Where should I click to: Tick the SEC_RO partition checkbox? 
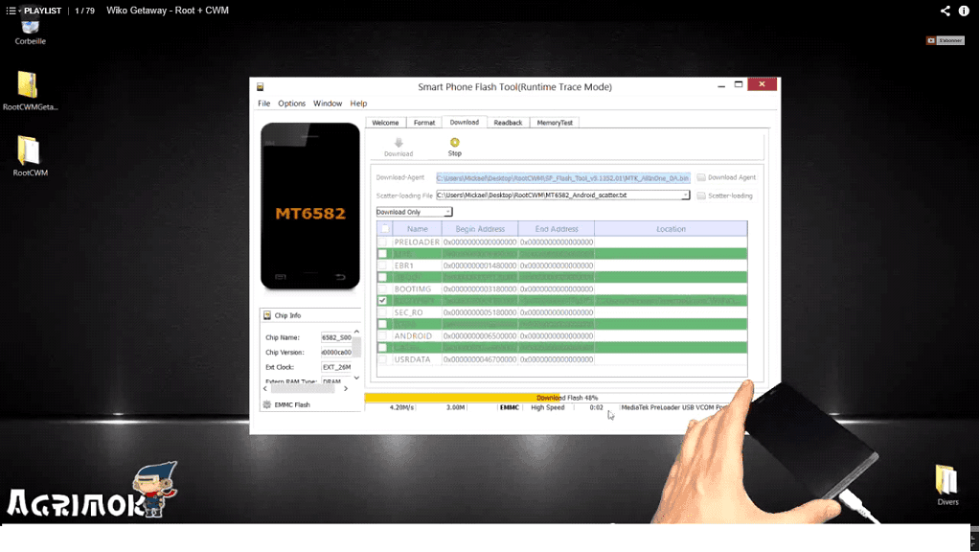point(382,312)
